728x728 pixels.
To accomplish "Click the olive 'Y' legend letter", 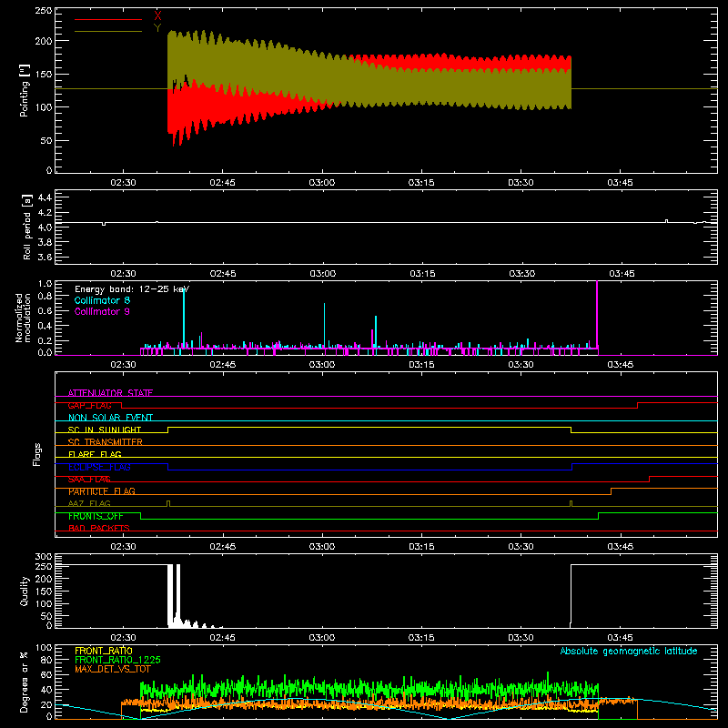I will (x=157, y=27).
